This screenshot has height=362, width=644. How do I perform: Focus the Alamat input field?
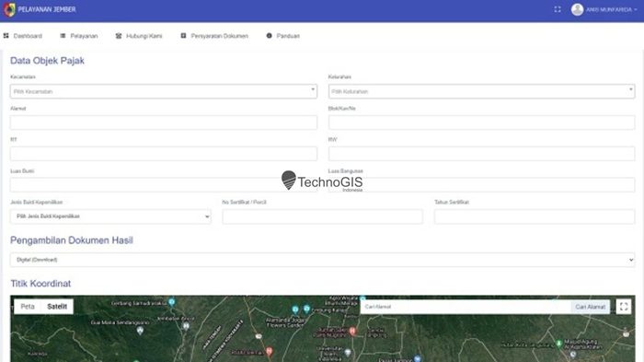[164, 123]
